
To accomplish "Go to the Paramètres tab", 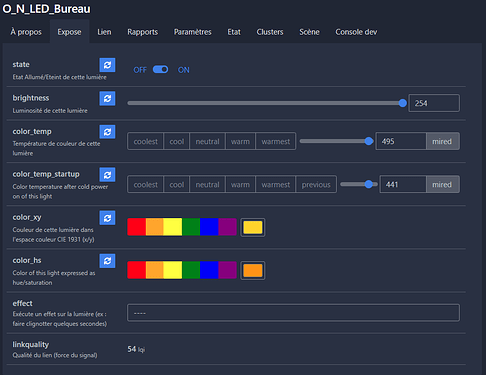I will coord(193,32).
